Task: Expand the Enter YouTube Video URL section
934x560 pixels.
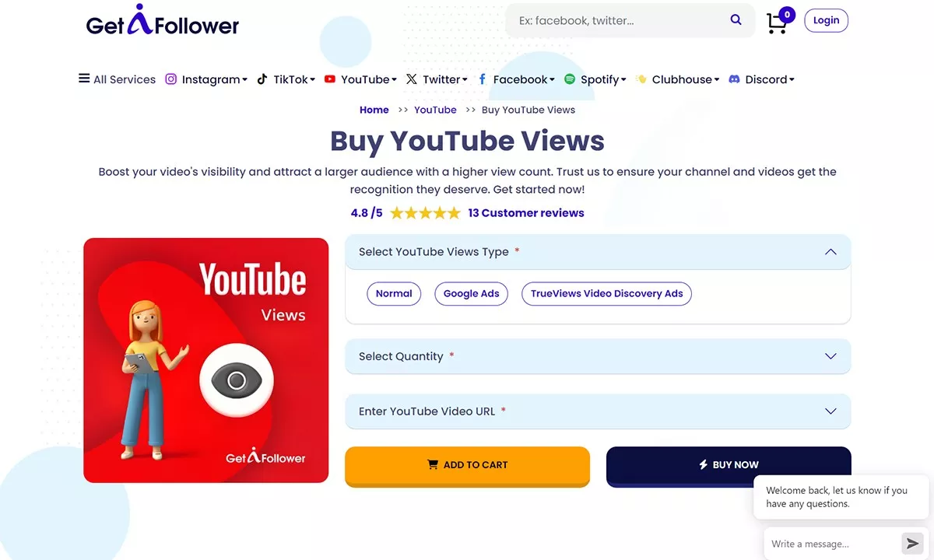Action: click(x=597, y=411)
